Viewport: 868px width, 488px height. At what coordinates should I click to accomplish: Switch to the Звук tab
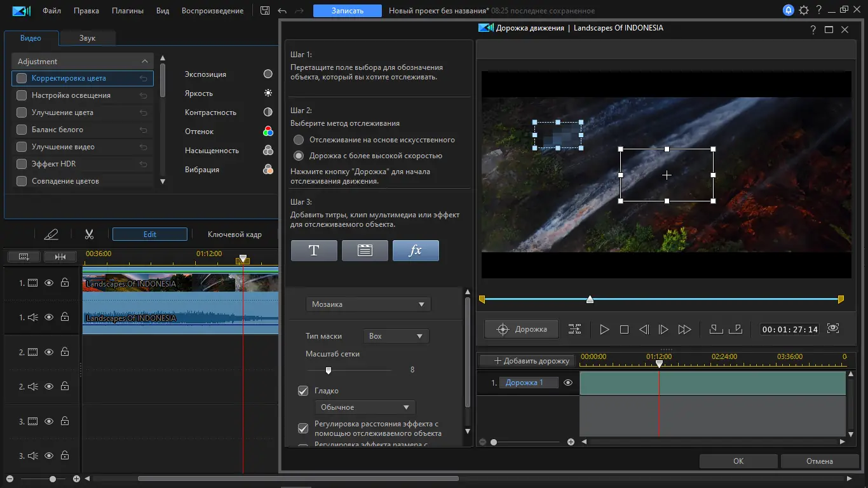pyautogui.click(x=87, y=38)
